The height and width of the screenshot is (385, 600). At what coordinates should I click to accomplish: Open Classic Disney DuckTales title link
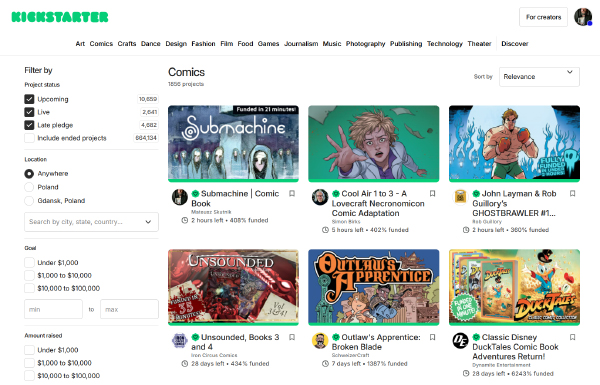point(515,347)
